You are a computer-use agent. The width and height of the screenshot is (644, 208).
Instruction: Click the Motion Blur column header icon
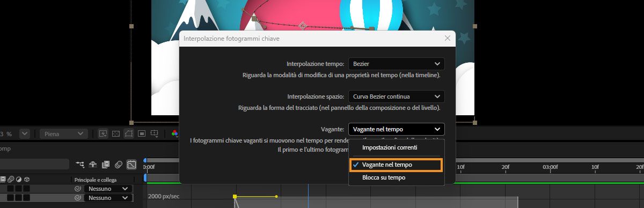11,180
